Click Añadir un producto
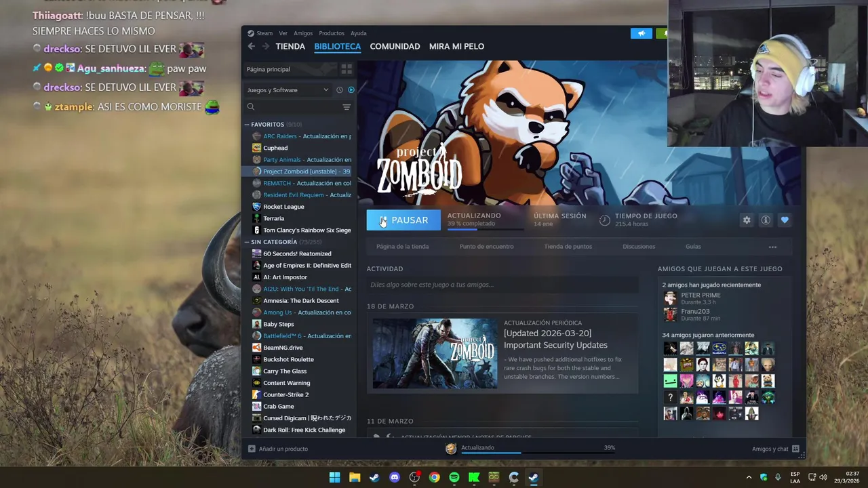The image size is (868, 488). pyautogui.click(x=278, y=449)
